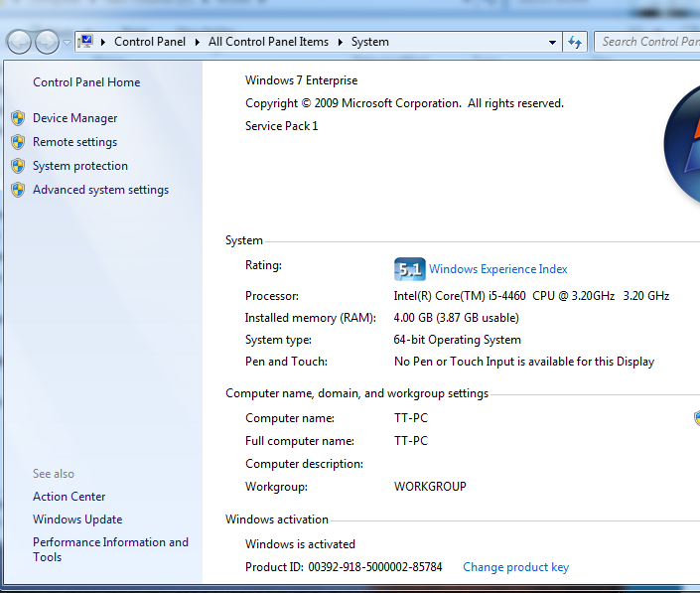Click the computer icon in address bar
Viewport: 700px width, 593px height.
point(85,42)
